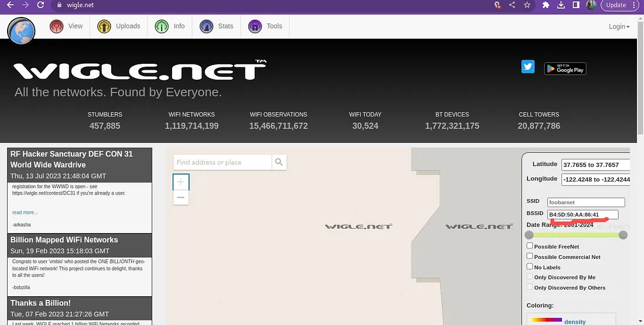Click the blocked content icon in address bar
Viewport: 644px width, 325px height.
(498, 5)
